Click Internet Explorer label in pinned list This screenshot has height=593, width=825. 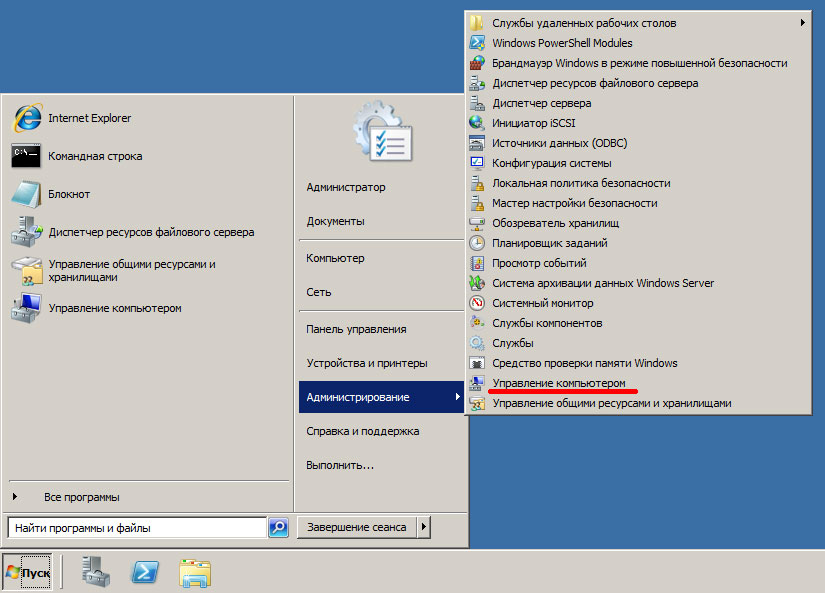89,118
